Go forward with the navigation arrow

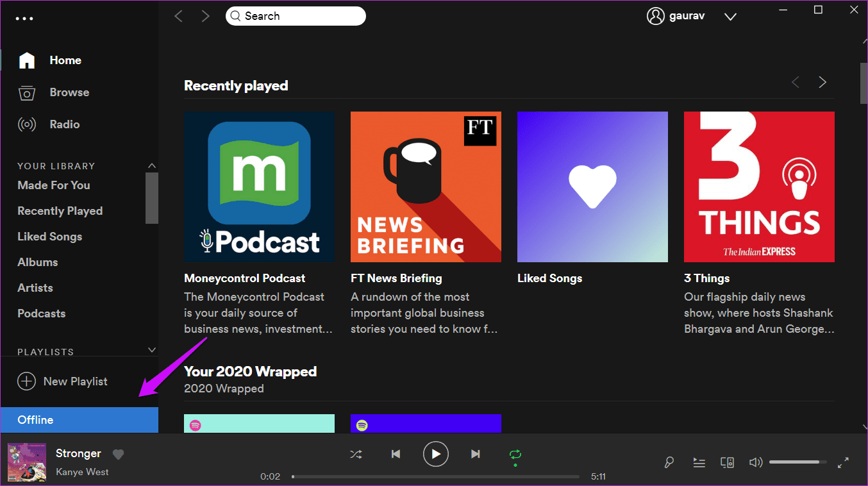point(205,16)
